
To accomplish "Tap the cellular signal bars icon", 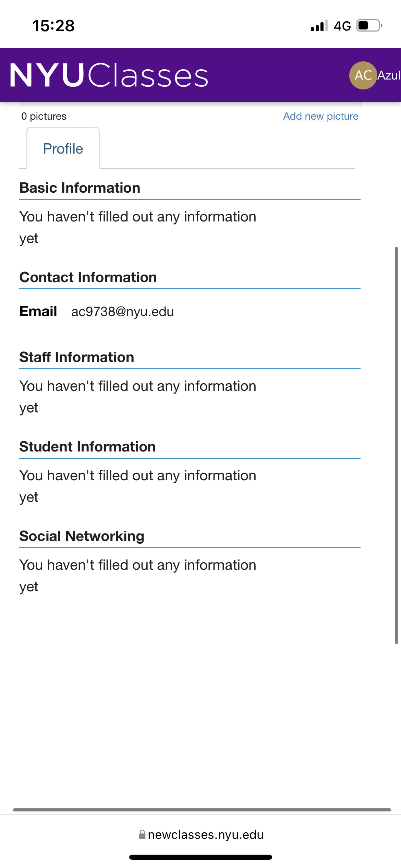I will (319, 26).
